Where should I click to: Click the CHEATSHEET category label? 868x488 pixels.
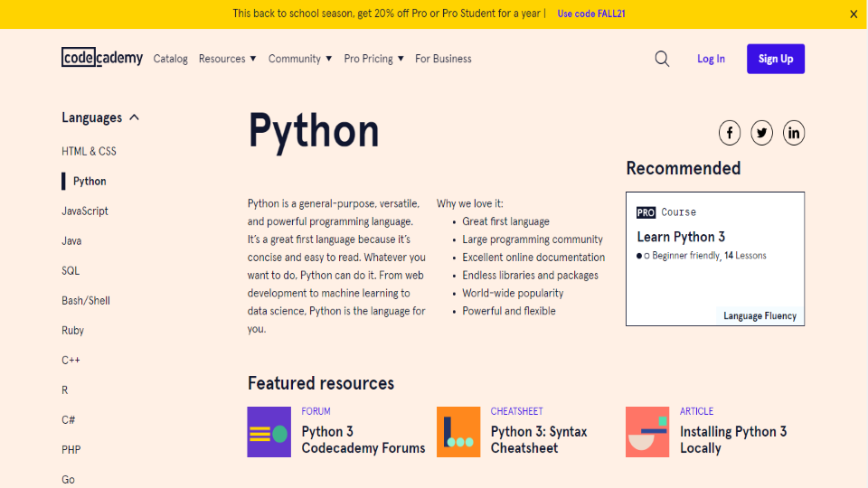[516, 411]
